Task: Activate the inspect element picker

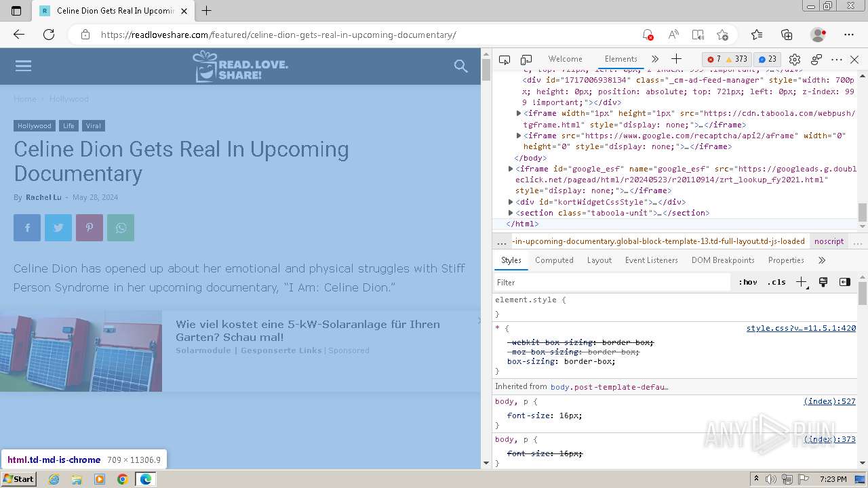Action: pyautogui.click(x=505, y=60)
